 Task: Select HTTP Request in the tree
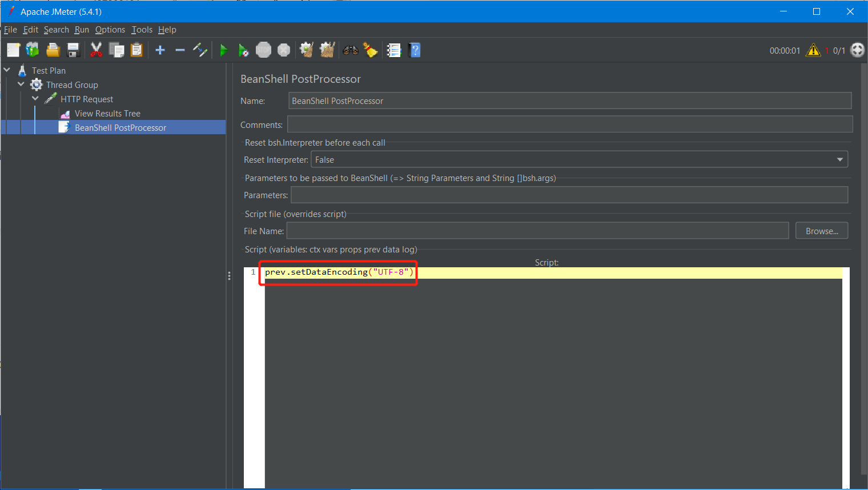tap(87, 99)
